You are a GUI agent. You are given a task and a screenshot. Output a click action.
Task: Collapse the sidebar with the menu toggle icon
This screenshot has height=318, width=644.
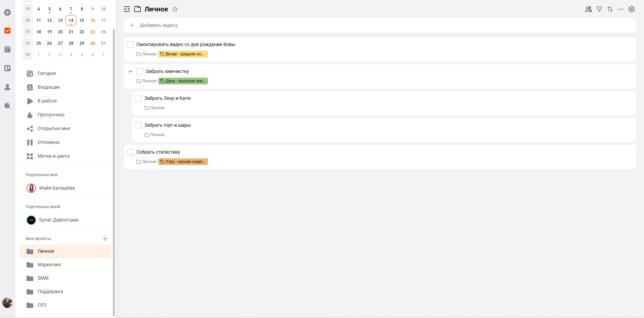(127, 9)
